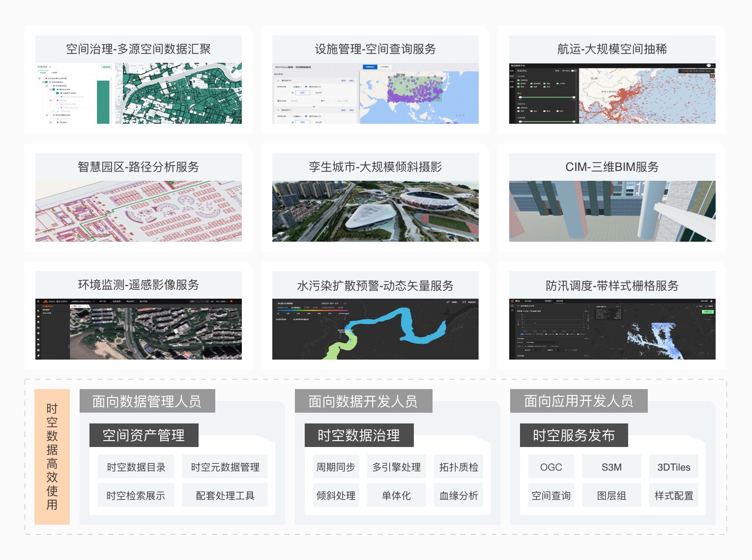Choose the 周期同步 tag
This screenshot has width=752, height=560.
point(336,467)
